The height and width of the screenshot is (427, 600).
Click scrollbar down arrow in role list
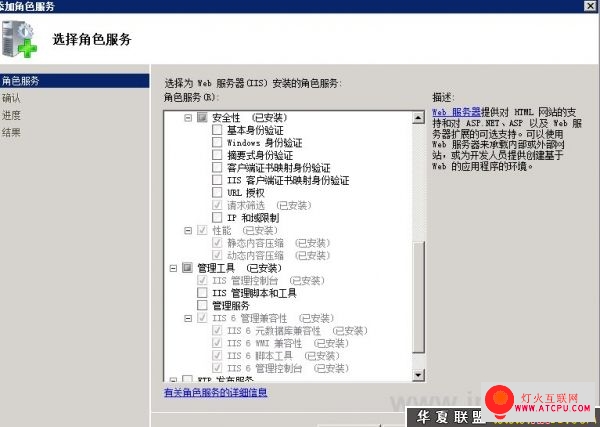click(x=418, y=375)
